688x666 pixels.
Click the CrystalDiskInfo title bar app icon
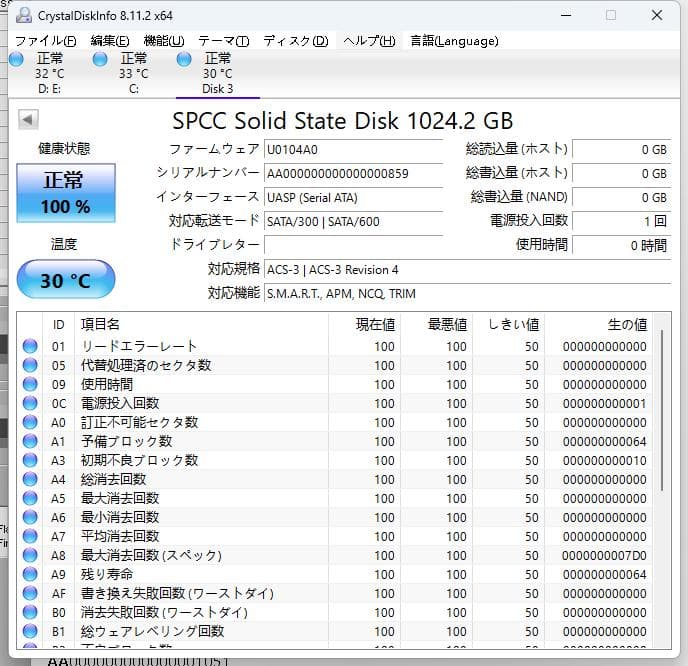click(24, 15)
